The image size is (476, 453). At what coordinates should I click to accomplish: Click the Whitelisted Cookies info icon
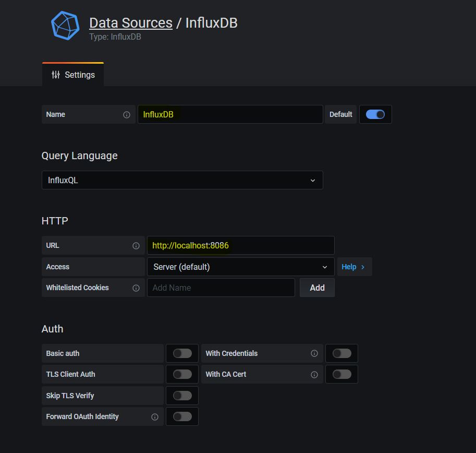pyautogui.click(x=136, y=288)
